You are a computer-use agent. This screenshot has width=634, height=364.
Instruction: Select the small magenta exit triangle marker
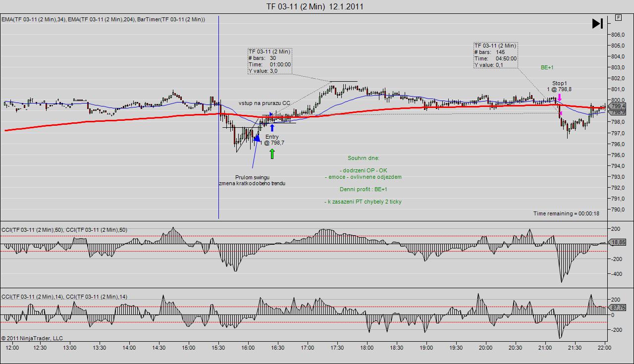coord(561,114)
